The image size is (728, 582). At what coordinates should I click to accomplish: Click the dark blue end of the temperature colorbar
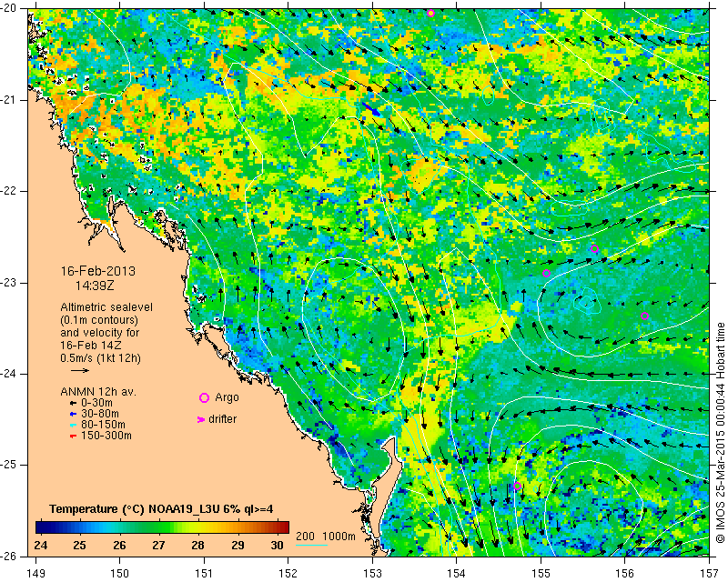click(x=39, y=527)
